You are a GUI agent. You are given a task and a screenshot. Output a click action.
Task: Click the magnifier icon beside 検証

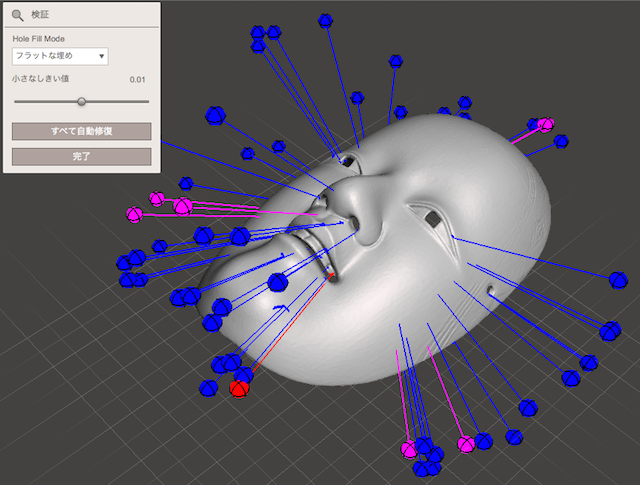coord(18,16)
